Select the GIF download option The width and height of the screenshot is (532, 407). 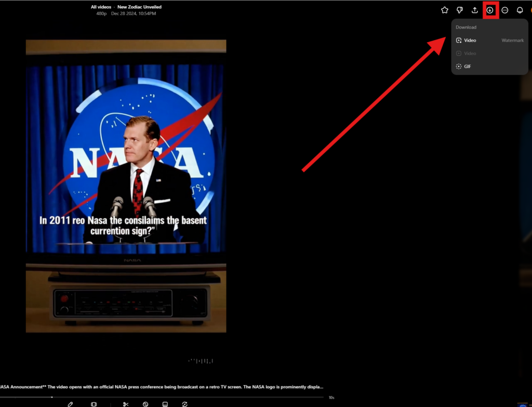point(467,67)
